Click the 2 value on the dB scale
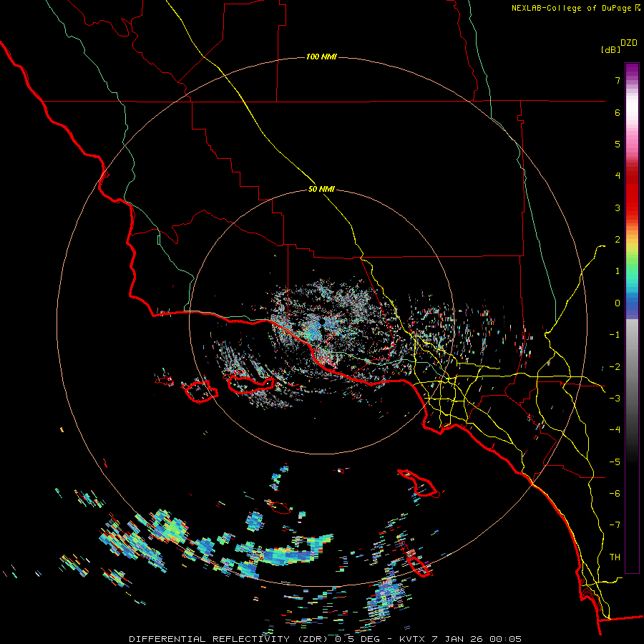This screenshot has width=644, height=644. click(618, 240)
